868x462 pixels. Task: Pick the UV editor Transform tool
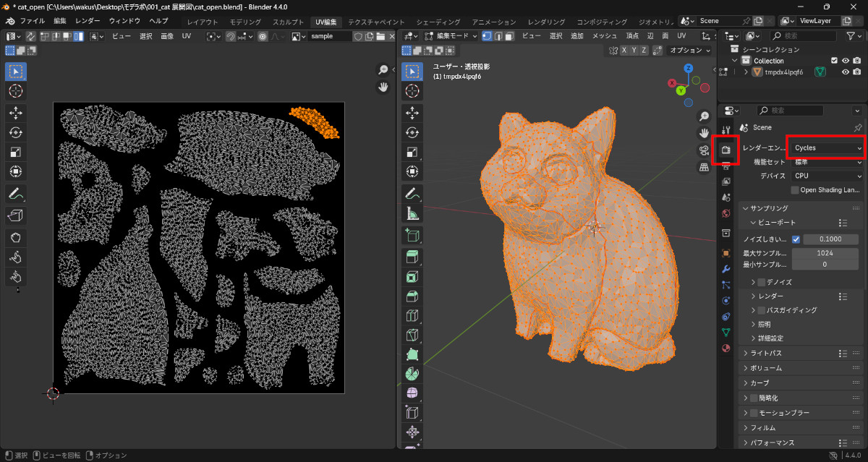point(16,172)
